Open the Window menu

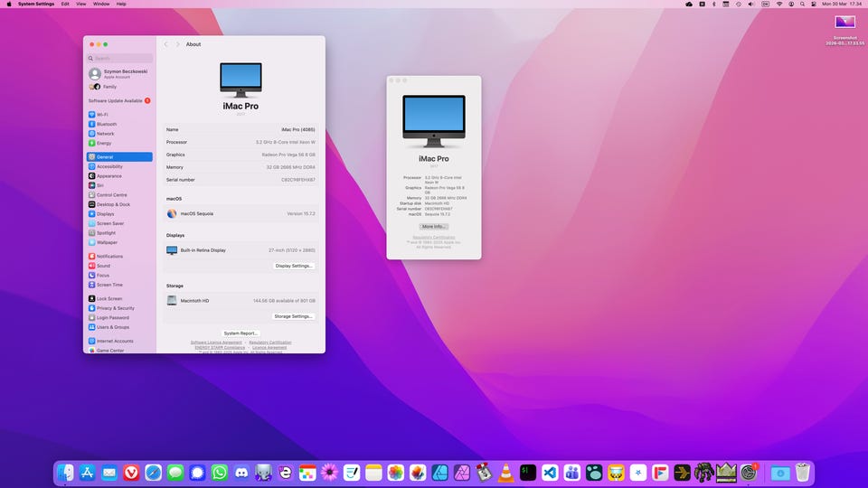point(101,5)
